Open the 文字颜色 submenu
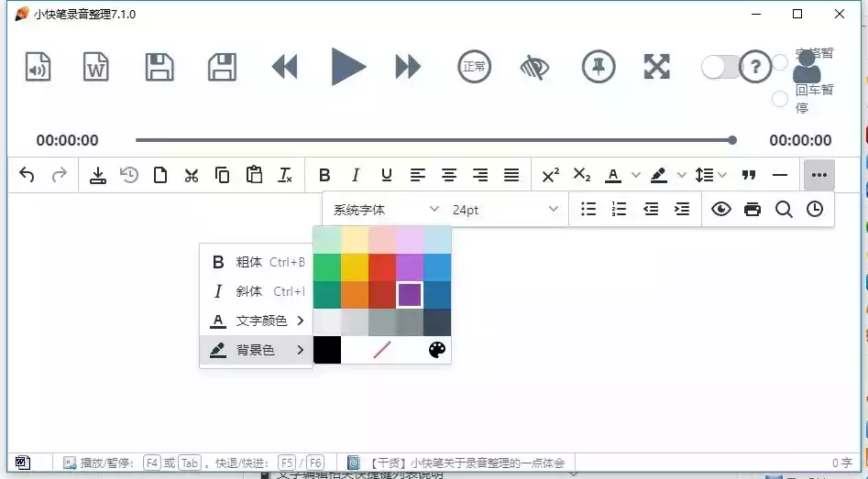Viewport: 868px width, 479px height. coord(257,321)
